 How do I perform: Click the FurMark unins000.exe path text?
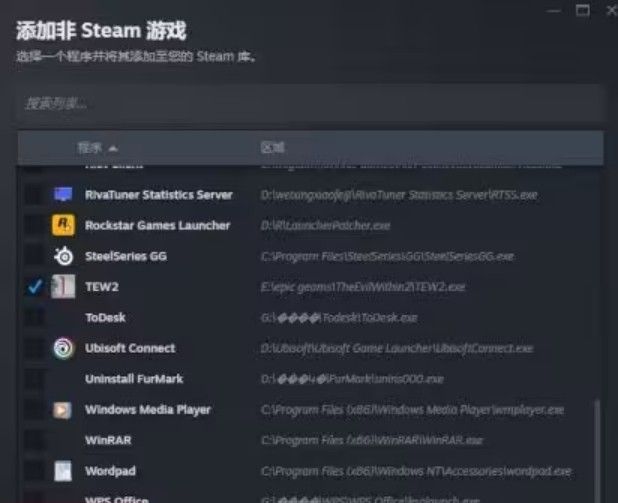click(x=352, y=379)
